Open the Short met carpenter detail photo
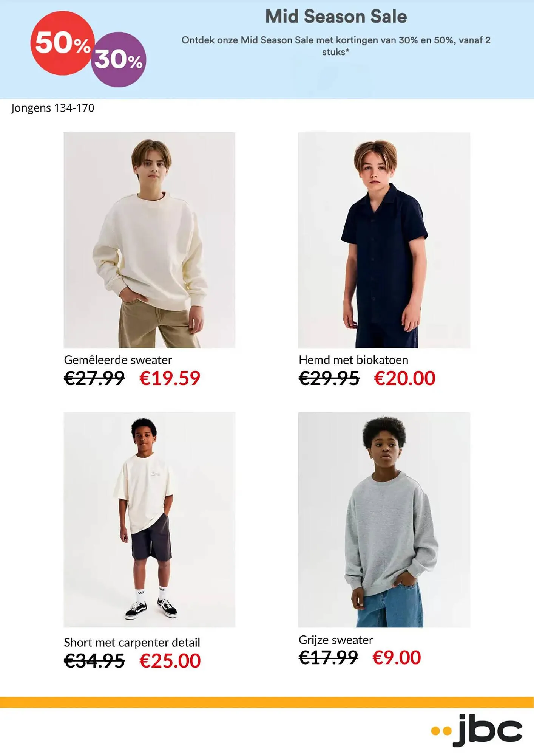Viewport: 534px width, 756px height. click(x=150, y=520)
